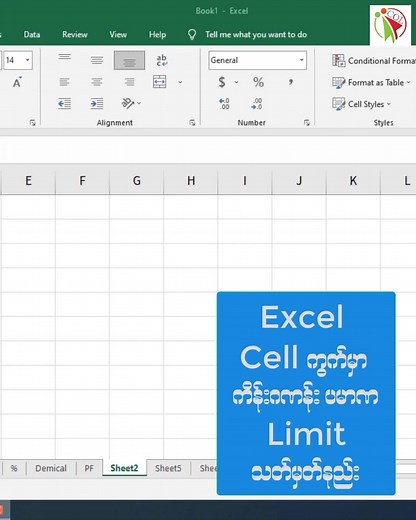Viewport: 416px width, 520px height.
Task: Open Format as Table menu
Action: pos(371,82)
